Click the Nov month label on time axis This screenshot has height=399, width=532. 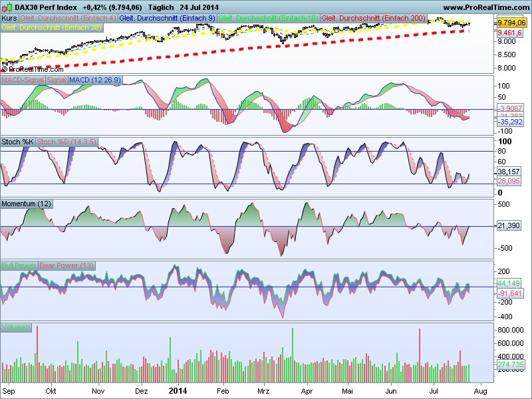coord(98,391)
